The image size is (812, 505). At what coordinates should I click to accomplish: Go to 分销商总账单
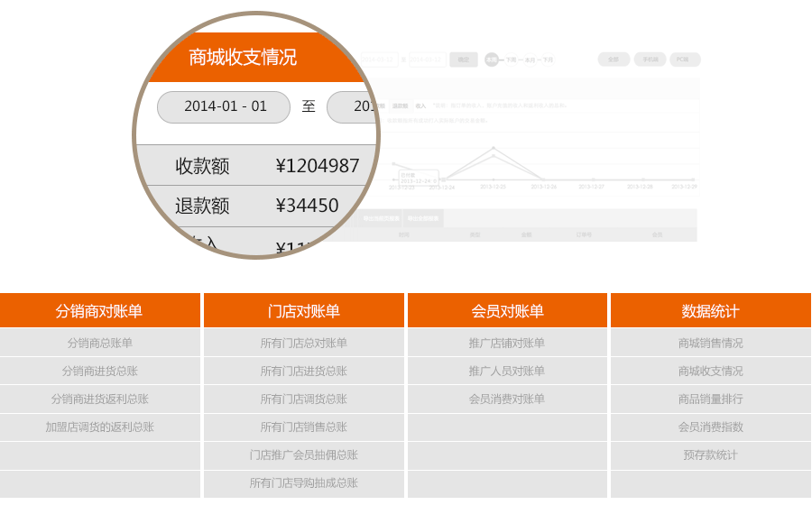point(99,343)
